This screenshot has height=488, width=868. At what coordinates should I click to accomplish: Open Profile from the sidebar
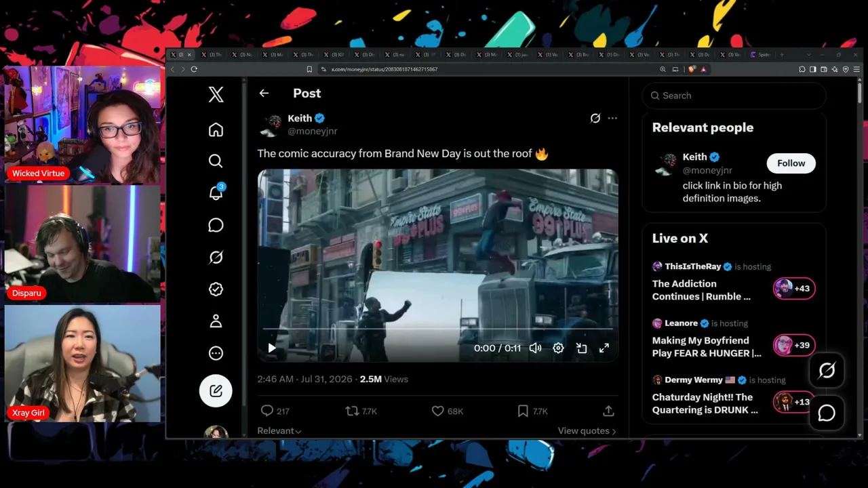click(x=216, y=321)
